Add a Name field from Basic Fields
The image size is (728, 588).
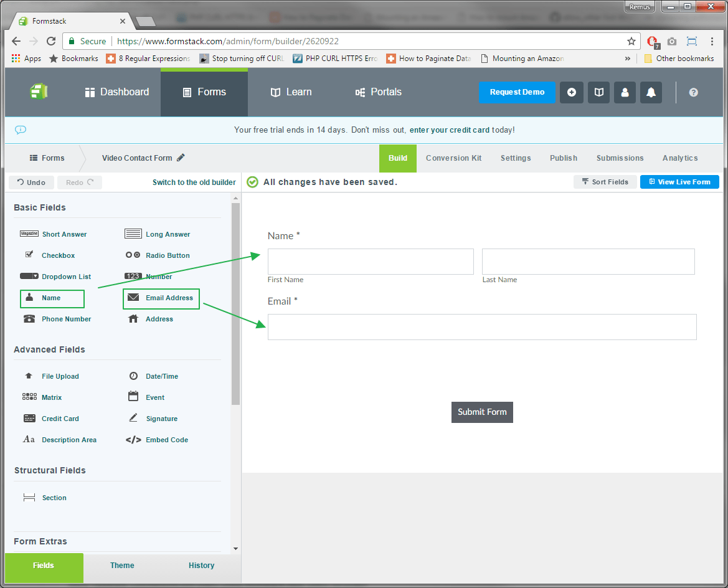click(x=52, y=299)
